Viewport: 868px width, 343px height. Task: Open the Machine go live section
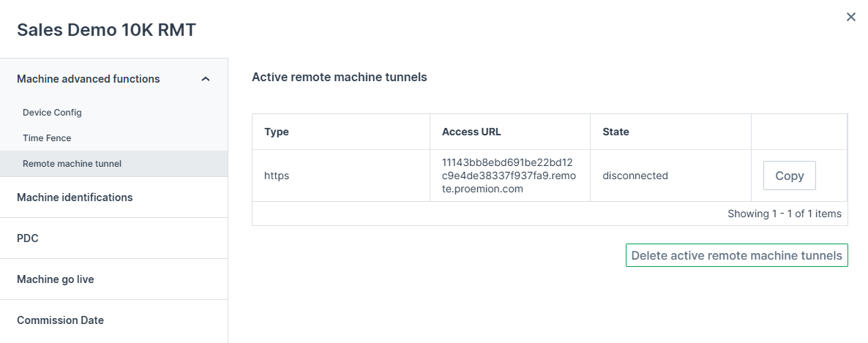(x=56, y=279)
